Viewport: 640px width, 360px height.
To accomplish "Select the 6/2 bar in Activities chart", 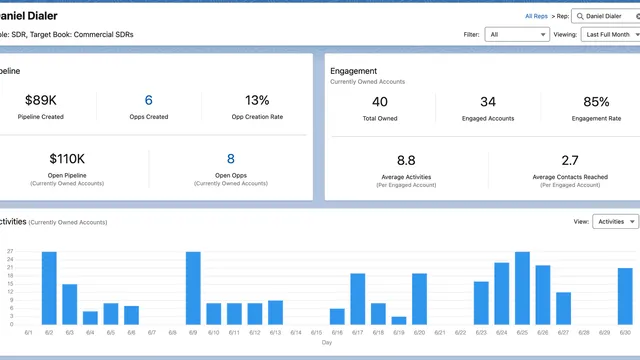I will (49, 288).
